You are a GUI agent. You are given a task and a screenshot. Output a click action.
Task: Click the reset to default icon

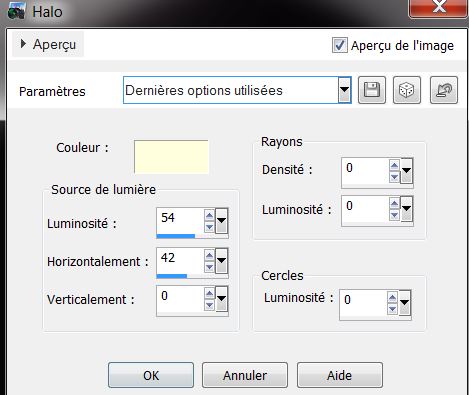(444, 90)
